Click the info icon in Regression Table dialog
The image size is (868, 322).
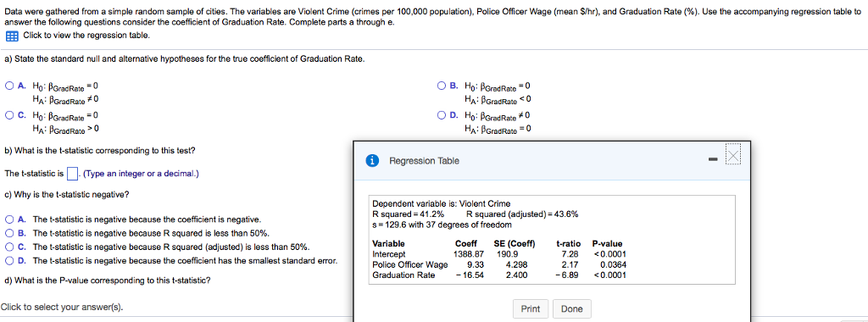point(374,161)
